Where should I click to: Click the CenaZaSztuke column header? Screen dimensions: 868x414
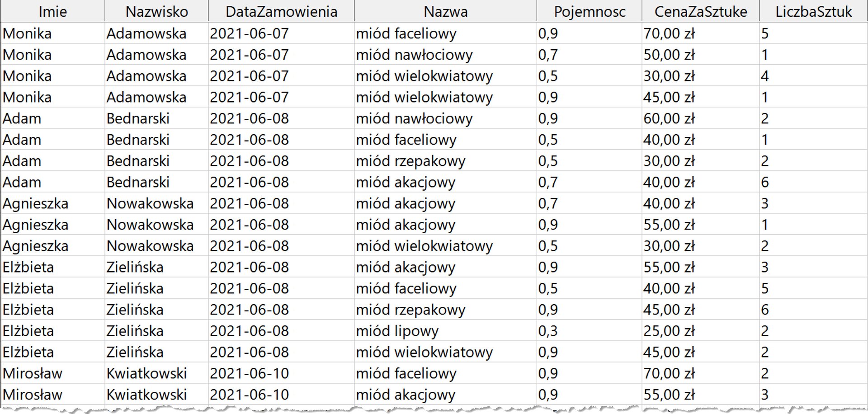(x=700, y=11)
